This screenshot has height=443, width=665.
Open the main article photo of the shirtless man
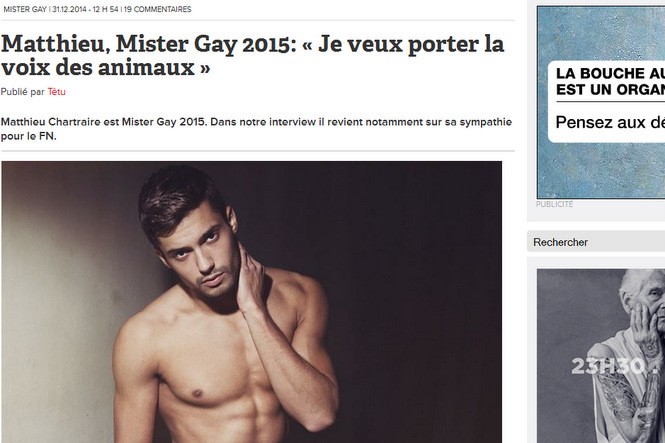click(251, 302)
